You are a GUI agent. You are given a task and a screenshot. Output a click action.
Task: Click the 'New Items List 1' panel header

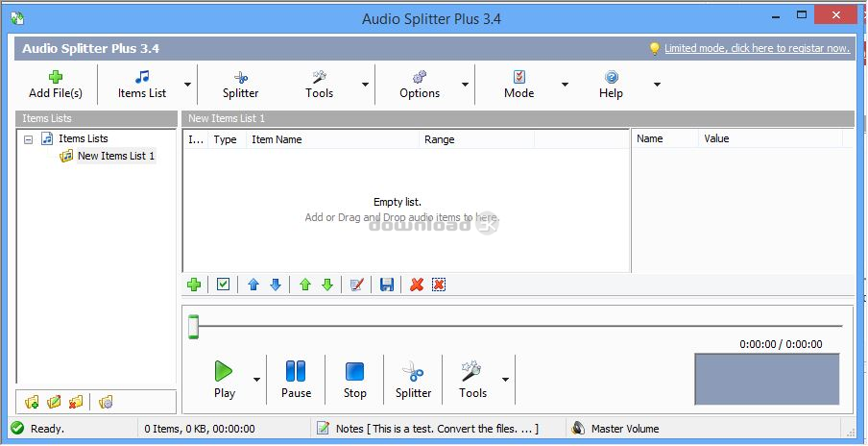point(518,118)
